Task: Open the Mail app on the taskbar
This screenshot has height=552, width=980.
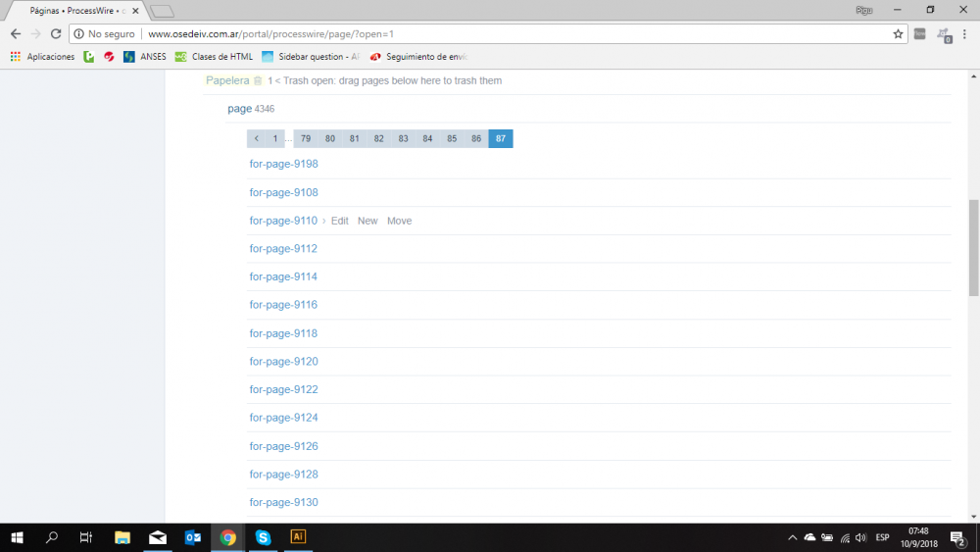Action: (158, 537)
